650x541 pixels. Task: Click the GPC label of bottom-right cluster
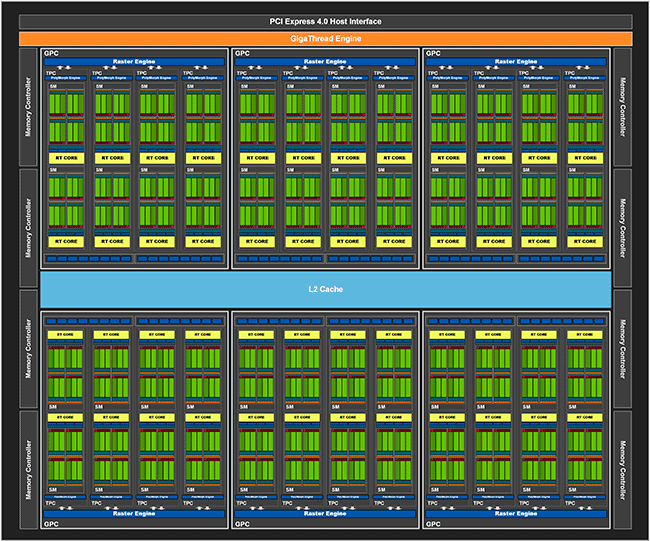[434, 522]
